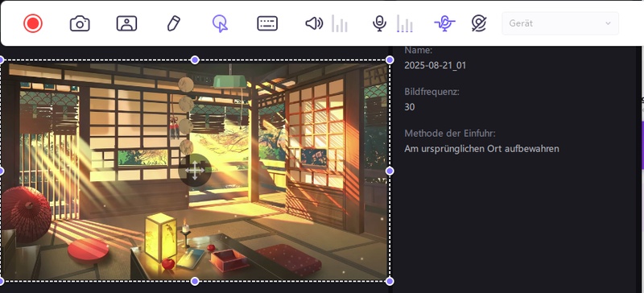Click the move handle in capture center
This screenshot has width=644, height=293.
(195, 171)
